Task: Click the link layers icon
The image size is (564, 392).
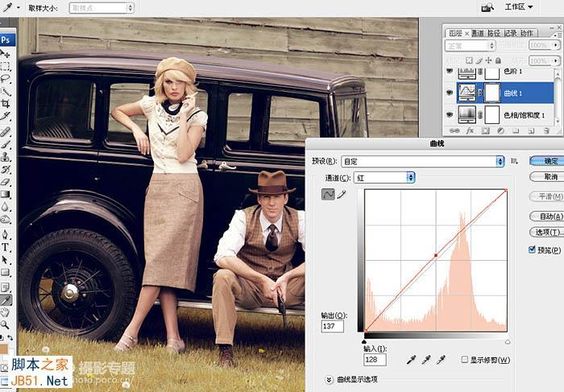Action: [454, 131]
